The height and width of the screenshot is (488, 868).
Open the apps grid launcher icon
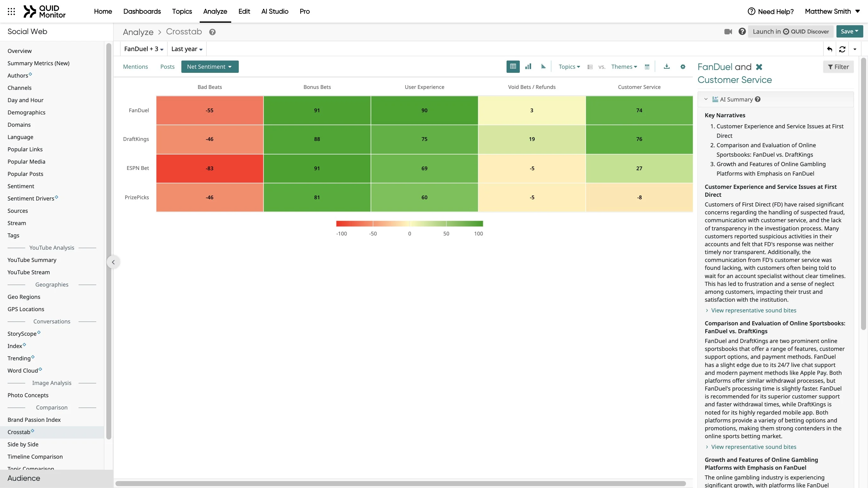pos(11,11)
